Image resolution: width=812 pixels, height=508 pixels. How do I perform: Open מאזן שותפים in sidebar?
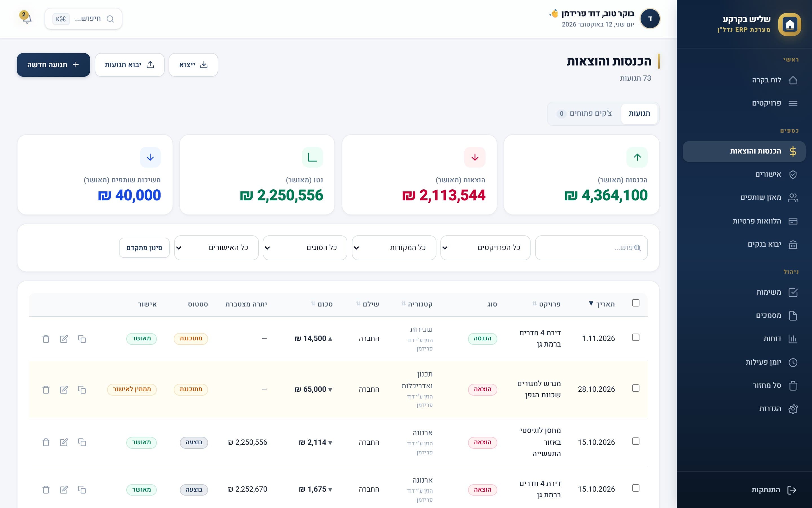744,198
